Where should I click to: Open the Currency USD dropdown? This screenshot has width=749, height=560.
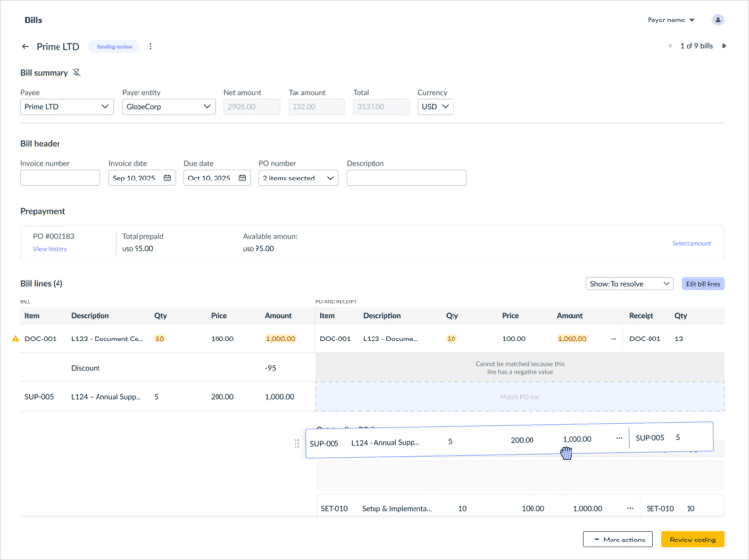click(x=435, y=107)
